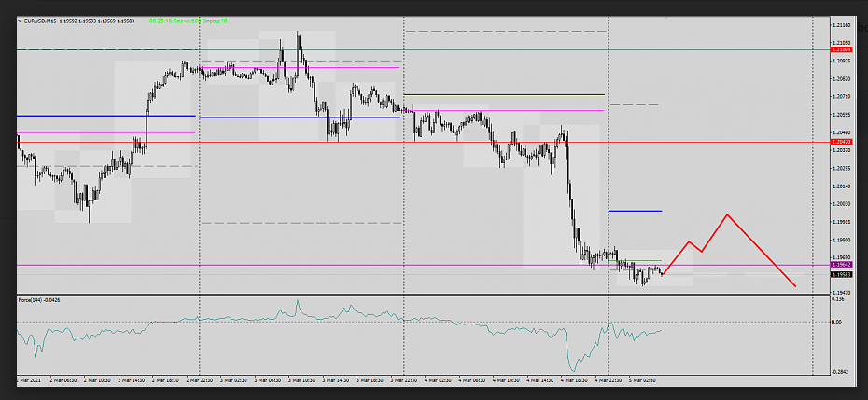Click the purple 1.19642 price tag
The width and height of the screenshot is (868, 400).
842,265
